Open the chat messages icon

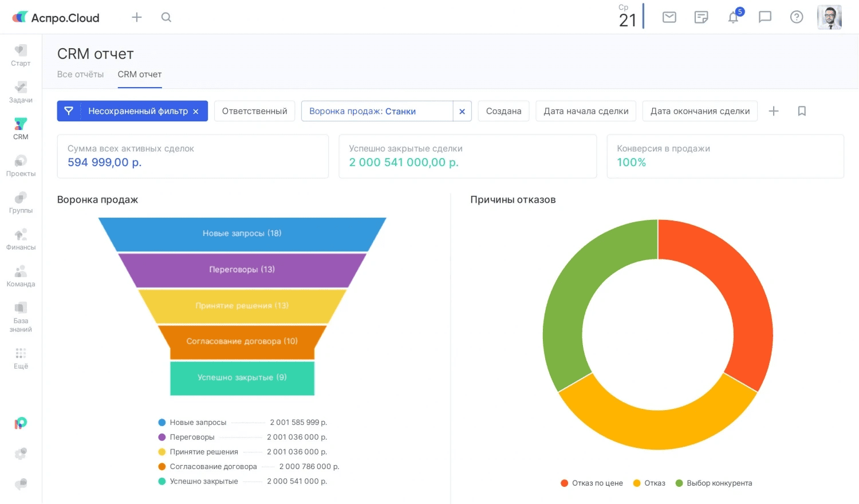pos(765,17)
